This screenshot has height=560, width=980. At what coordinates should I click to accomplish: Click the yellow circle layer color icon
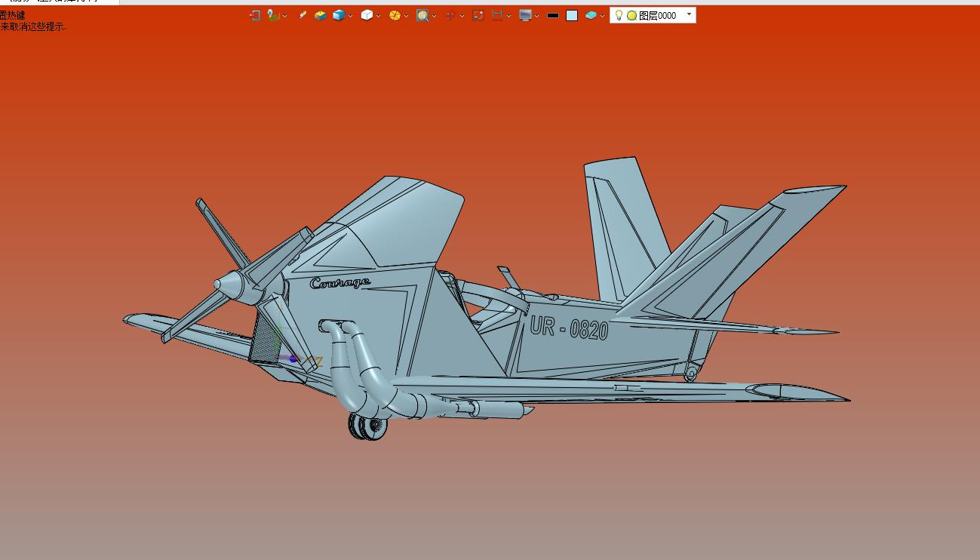click(x=631, y=15)
